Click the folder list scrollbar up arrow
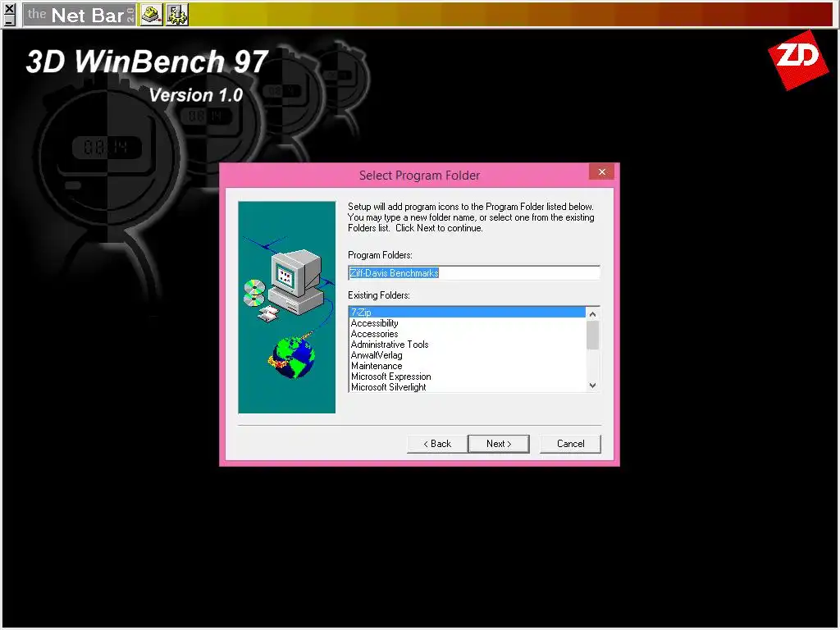This screenshot has height=630, width=840. pyautogui.click(x=592, y=314)
